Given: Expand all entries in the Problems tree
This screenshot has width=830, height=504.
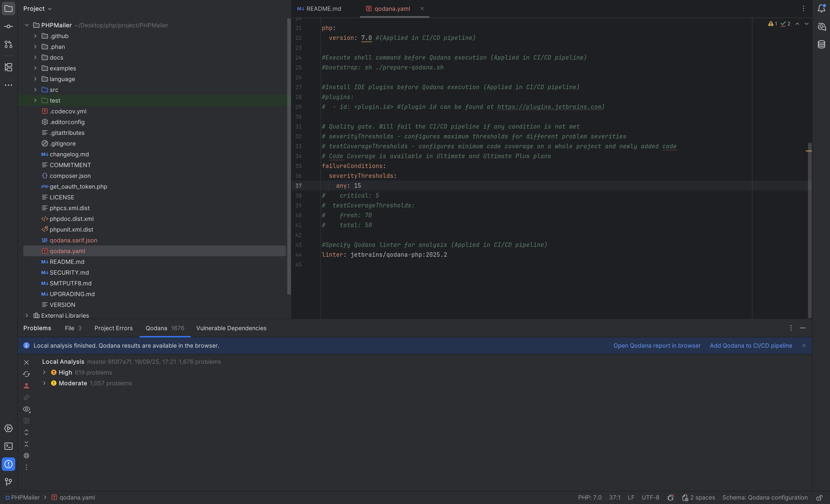Looking at the screenshot, I should tap(26, 432).
